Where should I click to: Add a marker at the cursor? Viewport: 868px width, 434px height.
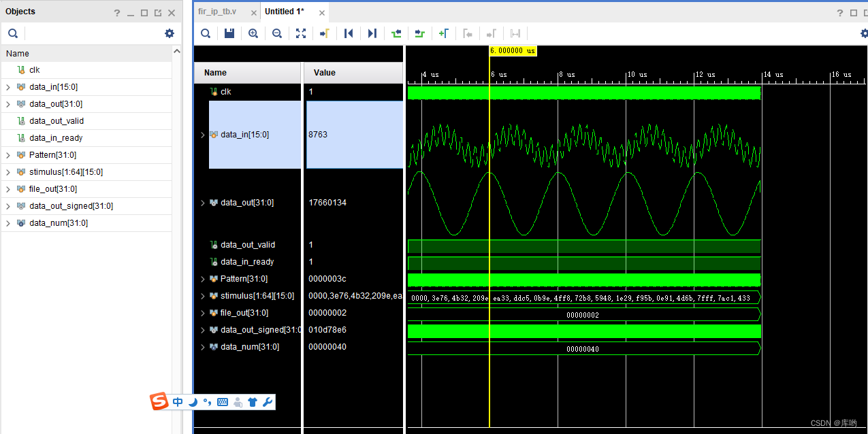point(444,33)
